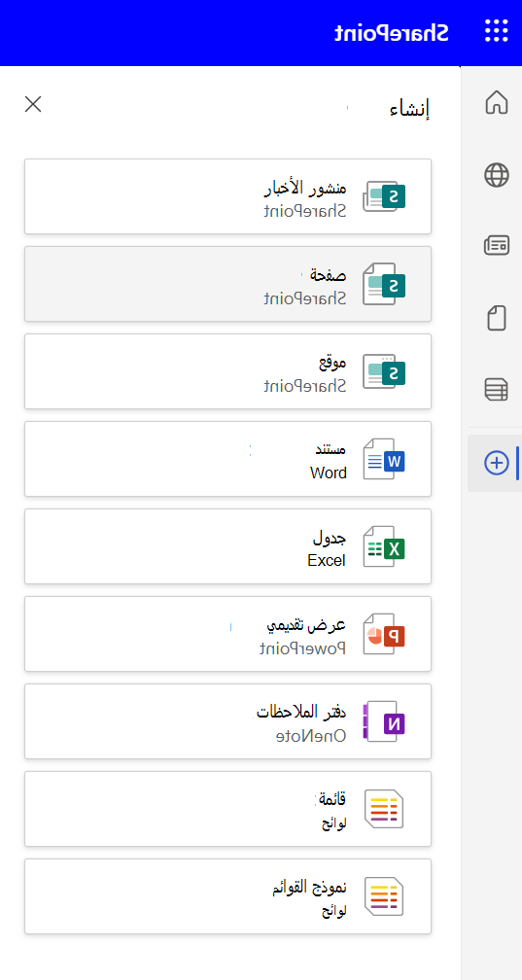
Task: Create a منشور الأخبار news post
Action: click(x=227, y=196)
